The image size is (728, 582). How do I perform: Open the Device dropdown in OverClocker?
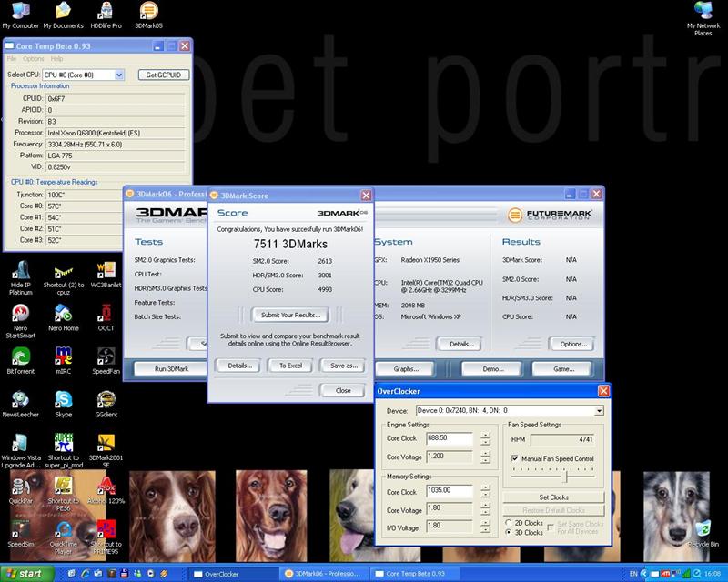coord(598,411)
